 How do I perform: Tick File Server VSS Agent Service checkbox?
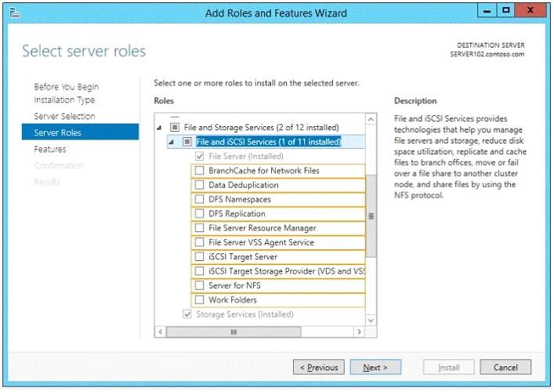click(199, 242)
